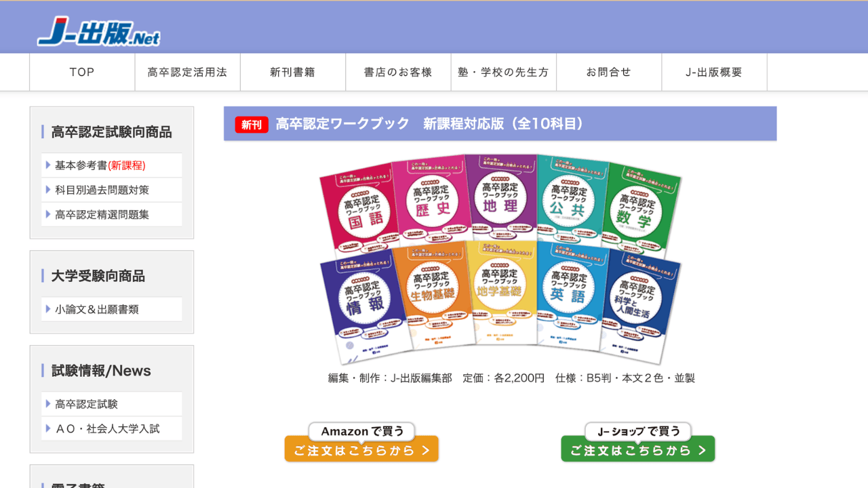Click お問合せ in the navigation bar
The height and width of the screenshot is (488, 868).
tap(609, 72)
